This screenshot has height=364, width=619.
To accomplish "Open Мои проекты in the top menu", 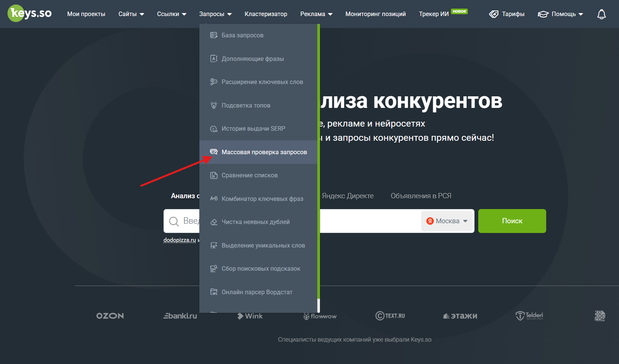I will (x=86, y=14).
